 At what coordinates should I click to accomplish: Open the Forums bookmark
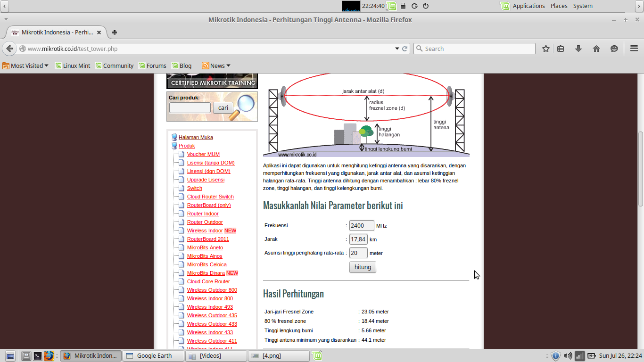point(152,66)
